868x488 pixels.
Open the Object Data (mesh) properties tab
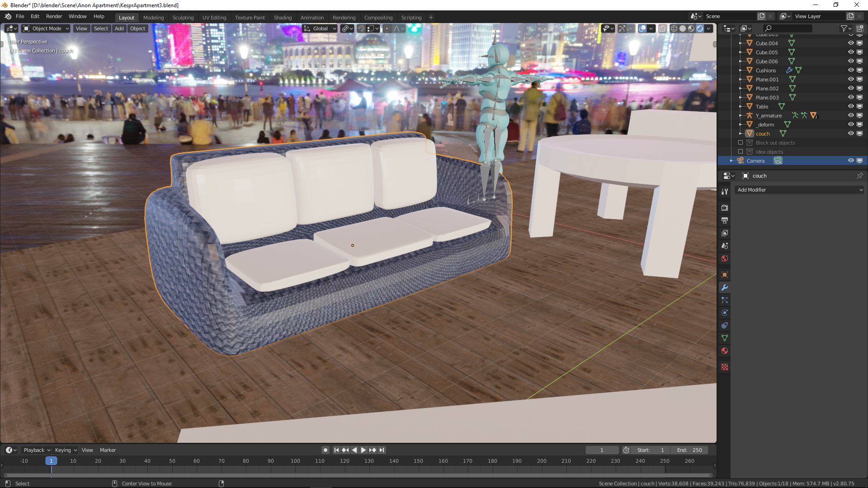click(x=725, y=338)
